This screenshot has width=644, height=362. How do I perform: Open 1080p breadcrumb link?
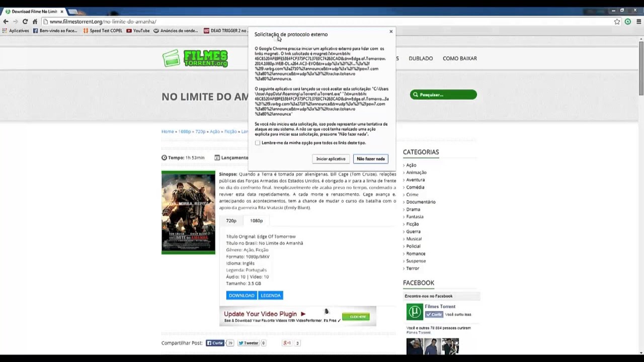click(185, 132)
